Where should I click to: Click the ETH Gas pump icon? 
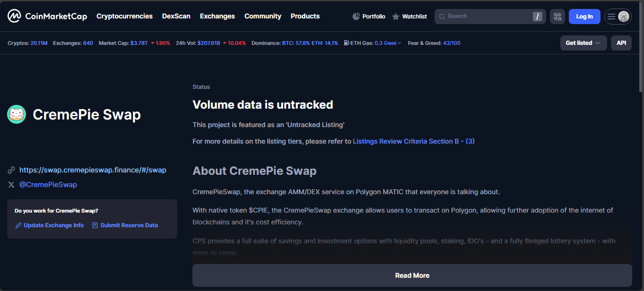pos(347,43)
